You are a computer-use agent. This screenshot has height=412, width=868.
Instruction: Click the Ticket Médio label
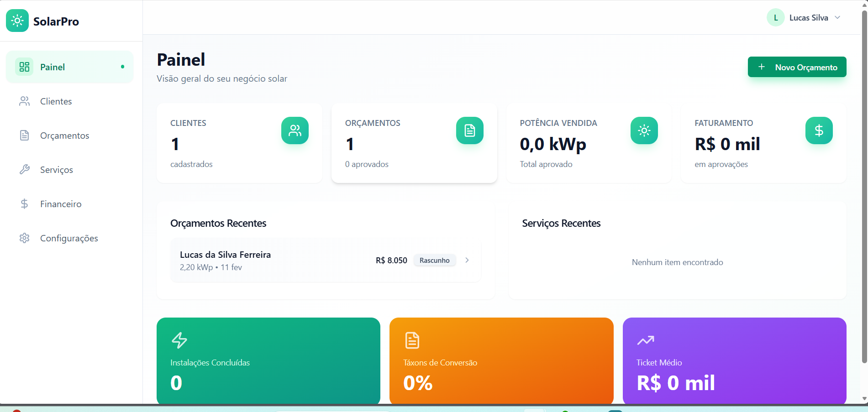point(659,363)
